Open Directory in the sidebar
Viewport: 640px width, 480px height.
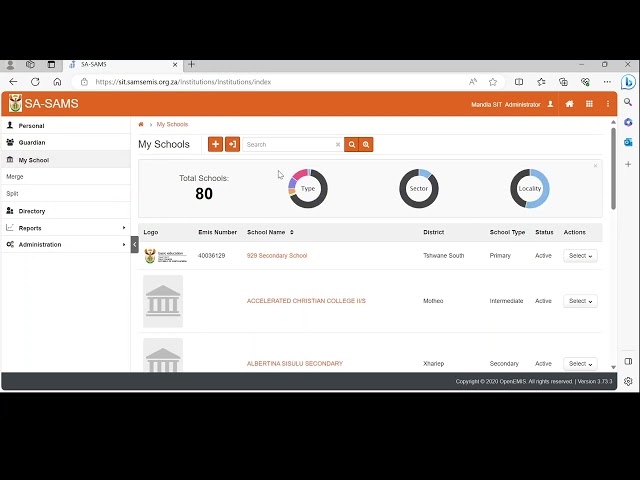pyautogui.click(x=65, y=211)
